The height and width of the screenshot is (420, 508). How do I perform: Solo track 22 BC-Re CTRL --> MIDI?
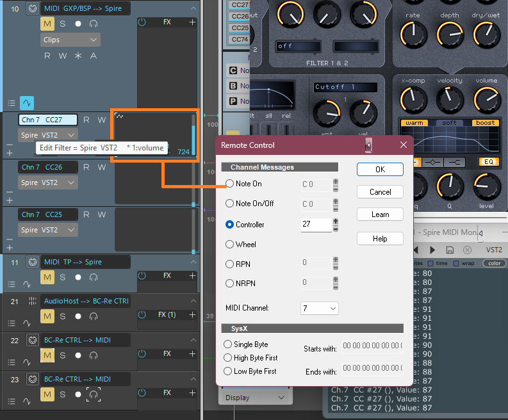pos(63,355)
